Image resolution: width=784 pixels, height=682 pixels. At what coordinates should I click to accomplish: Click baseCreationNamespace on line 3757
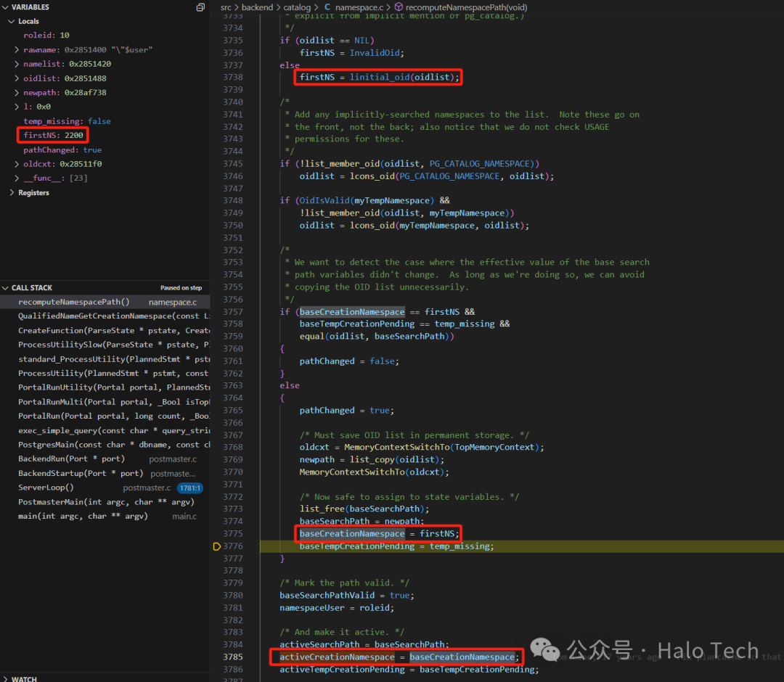[x=352, y=312]
